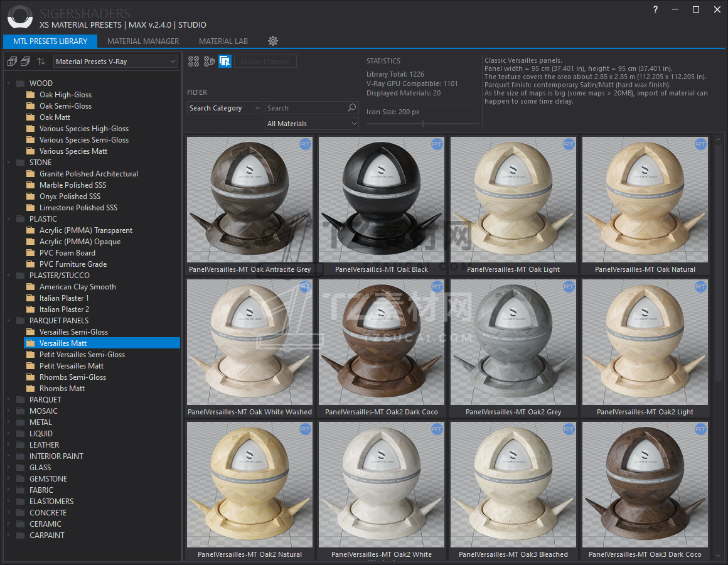This screenshot has height=565, width=728.
Task: Switch to the MTL PRESETS LIBRARY tab
Action: pos(50,41)
